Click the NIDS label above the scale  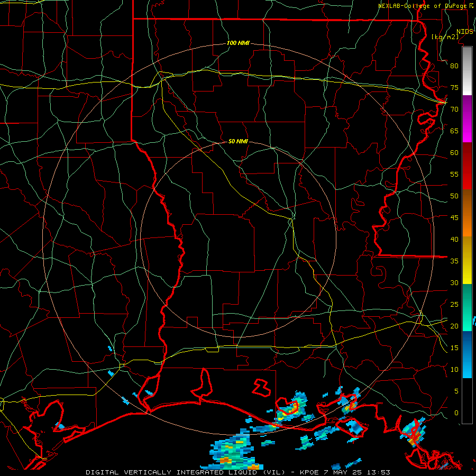click(464, 32)
